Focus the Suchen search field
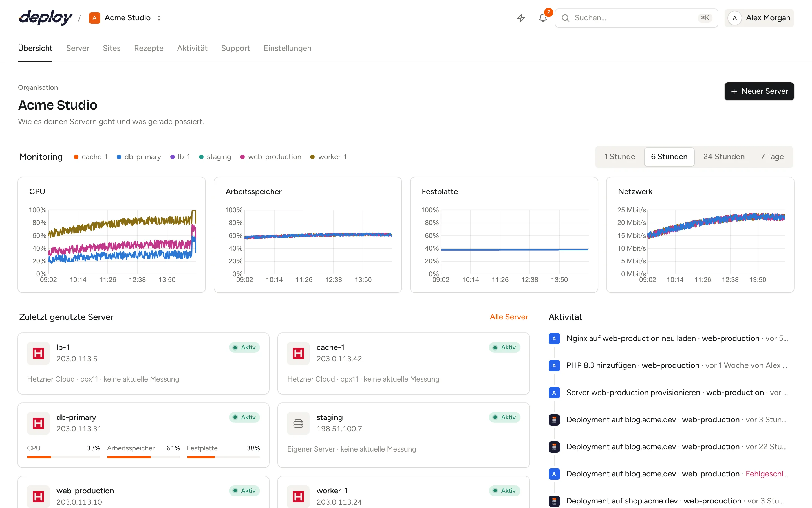812x508 pixels. 636,18
